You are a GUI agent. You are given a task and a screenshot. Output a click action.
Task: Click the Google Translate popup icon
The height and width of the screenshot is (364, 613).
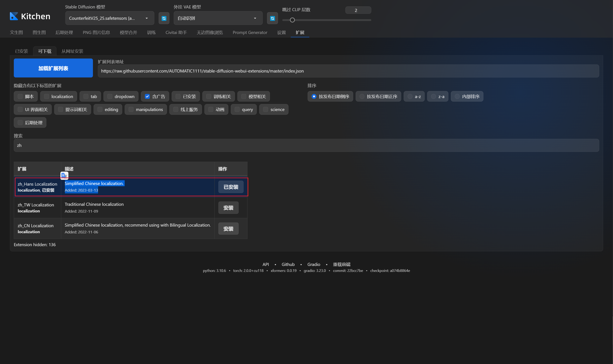click(64, 175)
